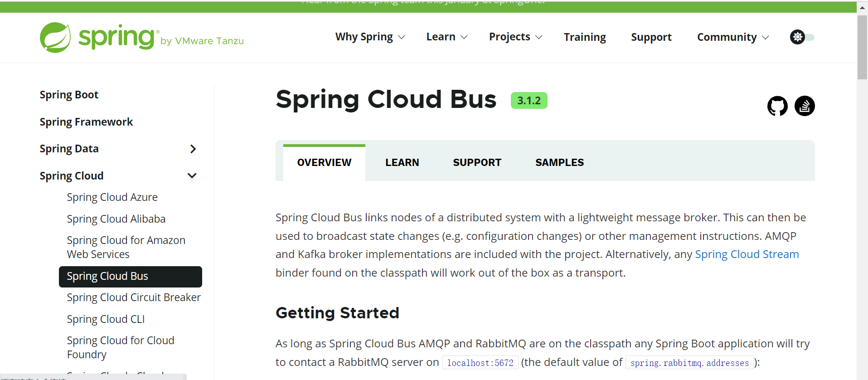
Task: Open the Spring Cloud sidebar link
Action: point(72,176)
